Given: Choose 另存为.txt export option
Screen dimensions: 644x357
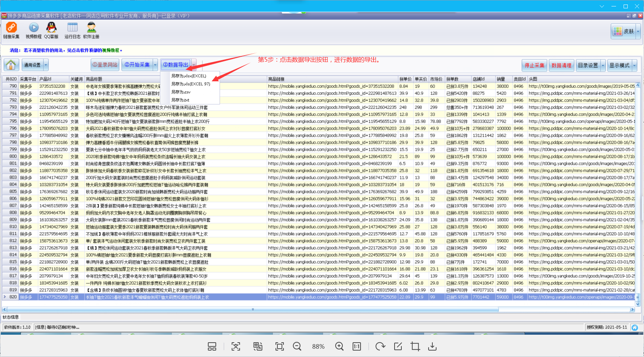Looking at the screenshot, I should pyautogui.click(x=180, y=100).
